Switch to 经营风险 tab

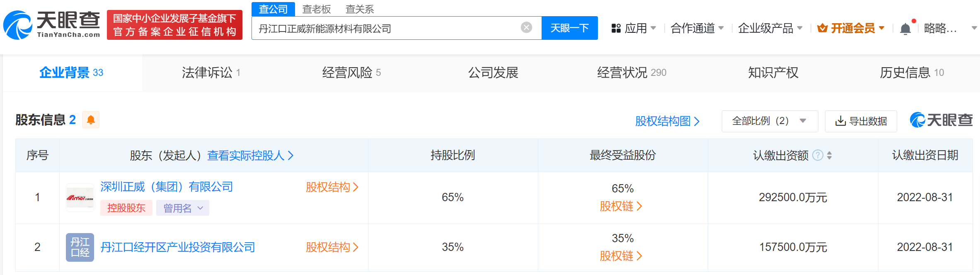point(351,73)
